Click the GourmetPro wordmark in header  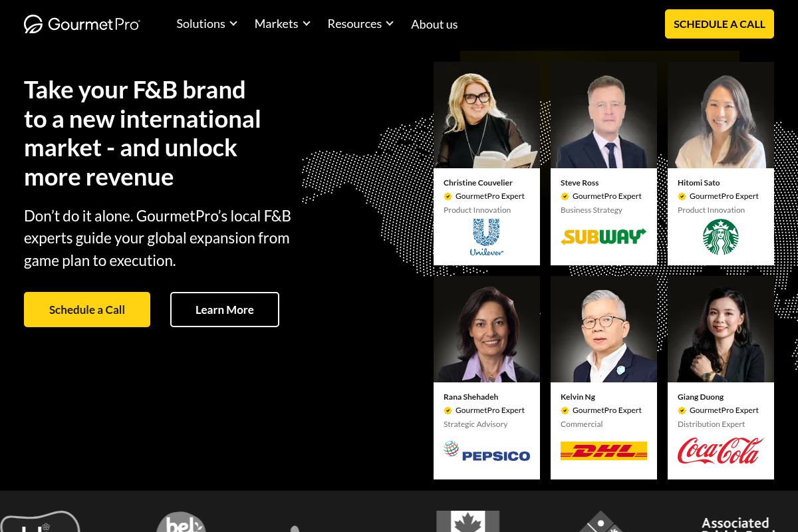(94, 25)
